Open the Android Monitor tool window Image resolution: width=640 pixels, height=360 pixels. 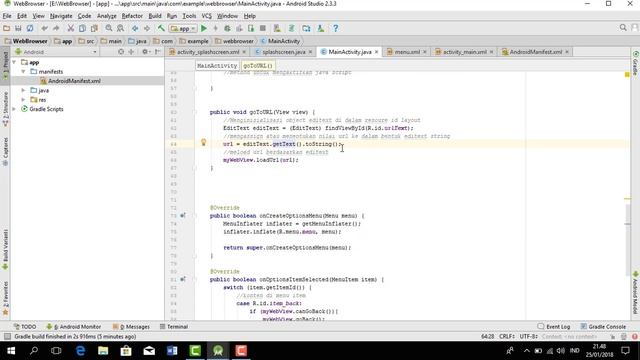tap(73, 327)
